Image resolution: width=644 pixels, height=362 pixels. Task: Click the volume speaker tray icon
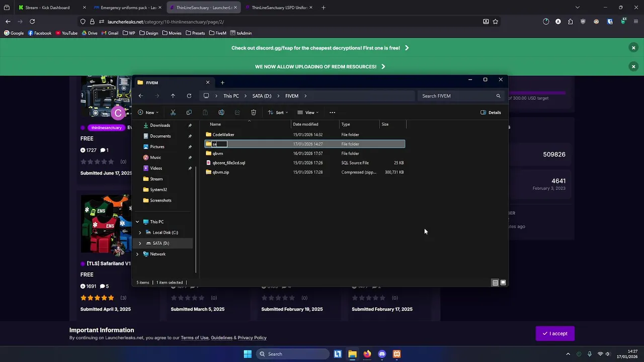(608, 354)
